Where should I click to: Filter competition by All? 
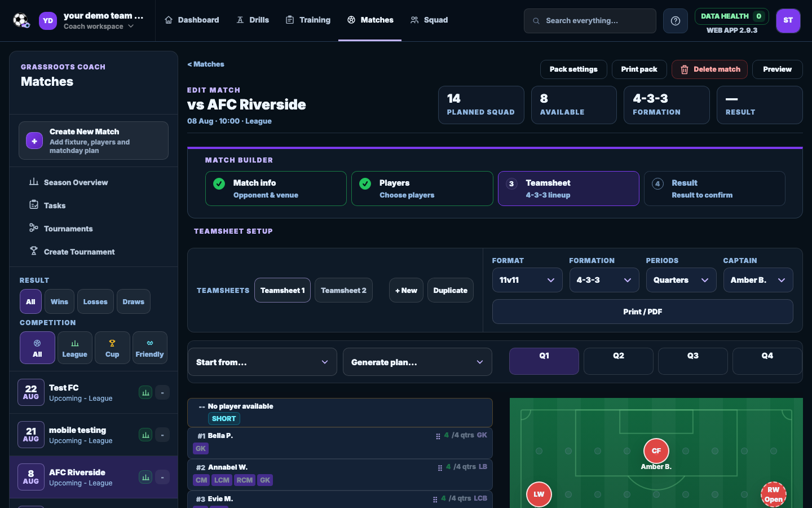click(37, 348)
